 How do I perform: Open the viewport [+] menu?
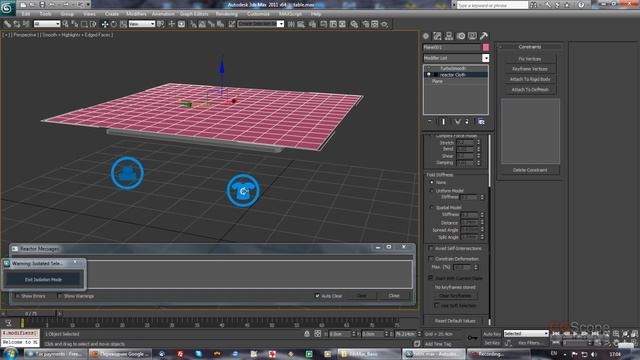[6, 35]
